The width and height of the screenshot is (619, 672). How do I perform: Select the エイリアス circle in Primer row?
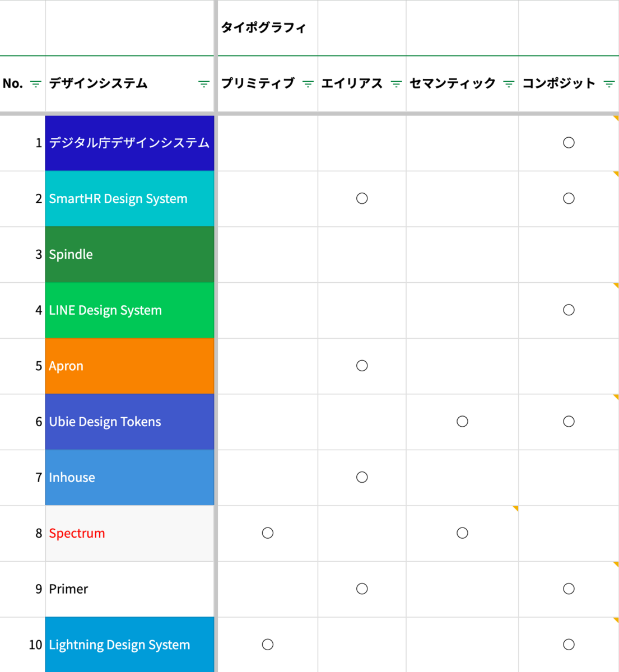[x=362, y=589]
